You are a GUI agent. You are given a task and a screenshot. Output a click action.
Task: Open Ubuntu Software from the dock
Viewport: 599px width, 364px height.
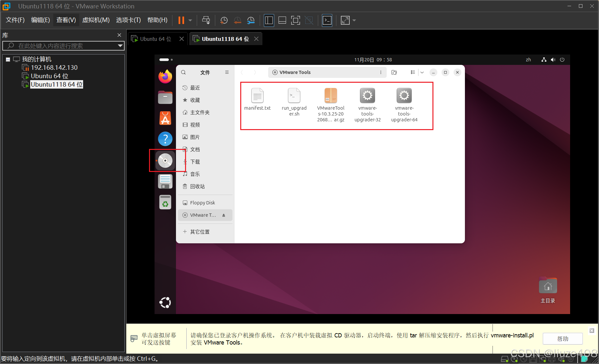tap(165, 118)
